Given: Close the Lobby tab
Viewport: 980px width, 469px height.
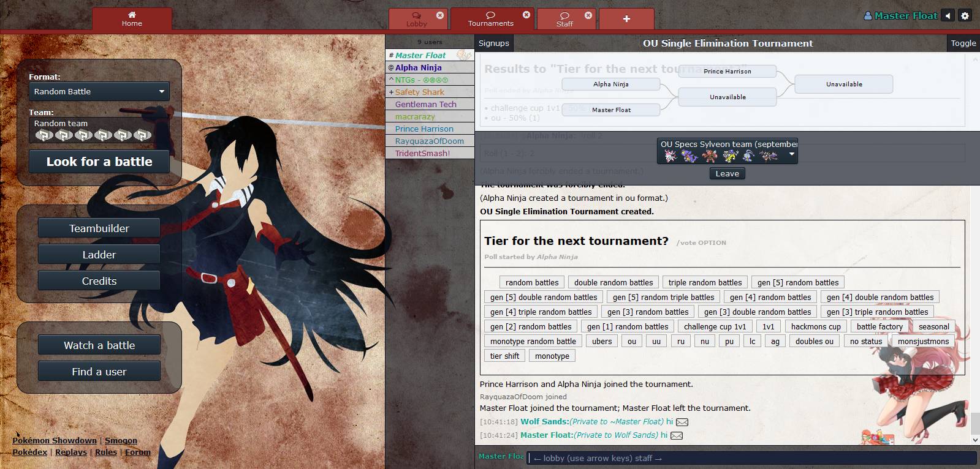Looking at the screenshot, I should pos(440,15).
